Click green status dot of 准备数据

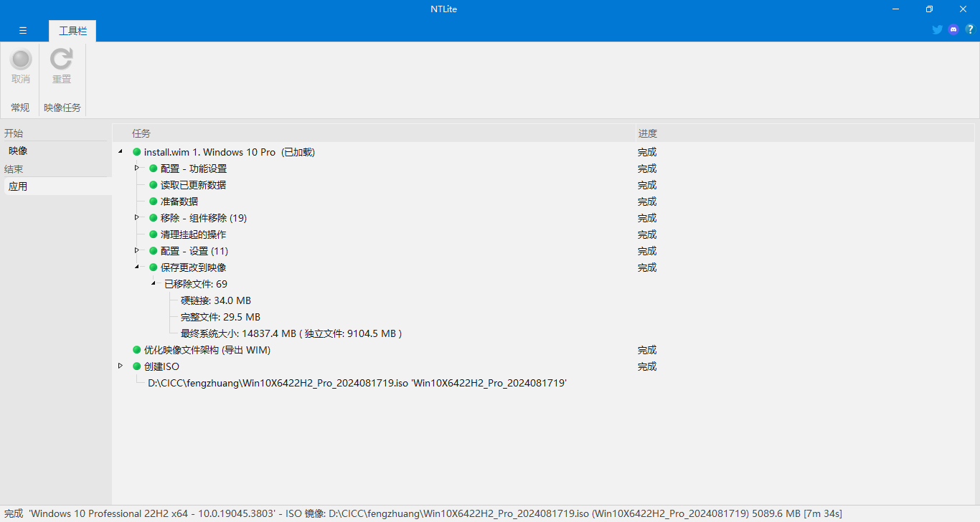click(153, 201)
